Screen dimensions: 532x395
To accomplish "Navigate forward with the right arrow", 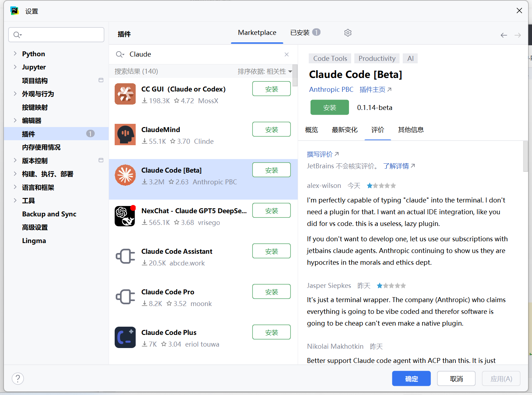I will tap(518, 35).
